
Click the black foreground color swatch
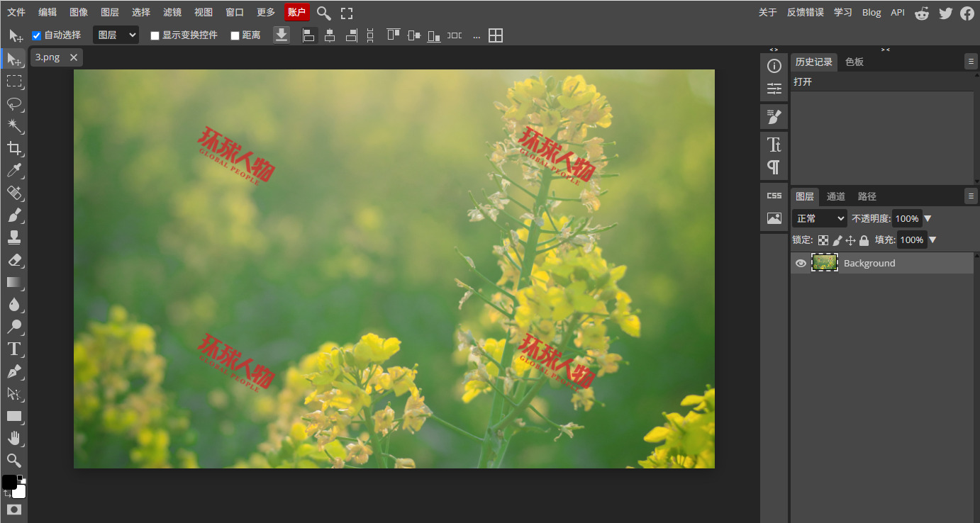(x=10, y=483)
